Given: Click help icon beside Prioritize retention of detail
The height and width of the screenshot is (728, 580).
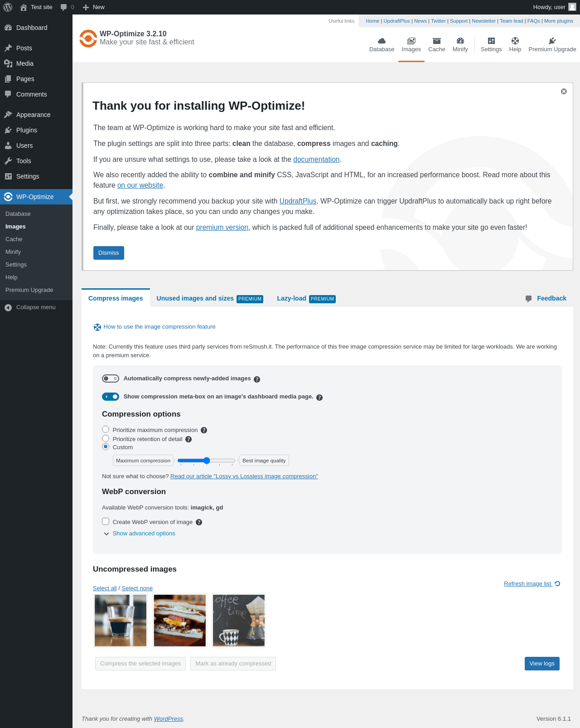Looking at the screenshot, I should pos(188,439).
